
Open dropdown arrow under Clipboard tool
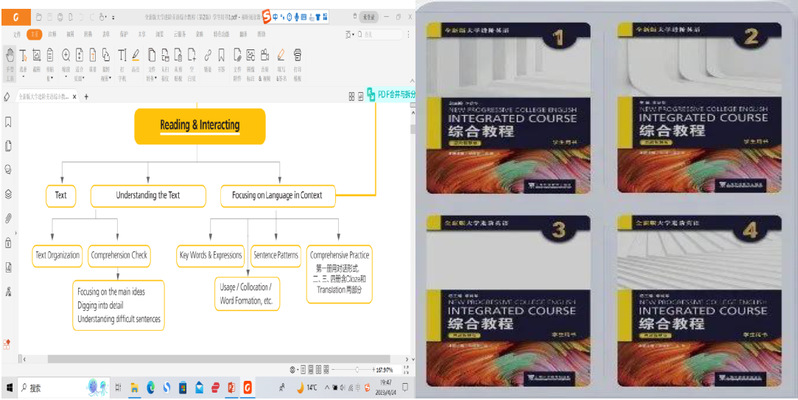click(x=51, y=78)
